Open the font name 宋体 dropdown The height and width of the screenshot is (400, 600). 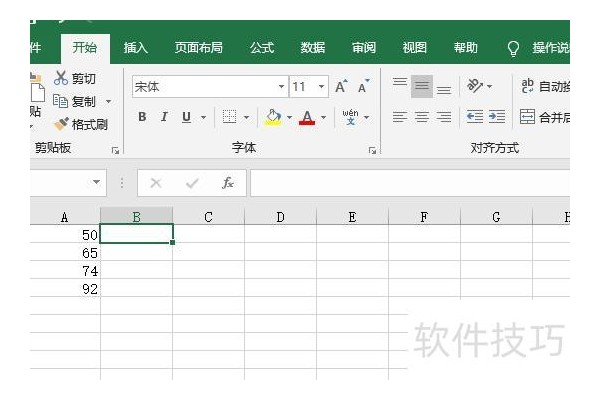pyautogui.click(x=281, y=87)
